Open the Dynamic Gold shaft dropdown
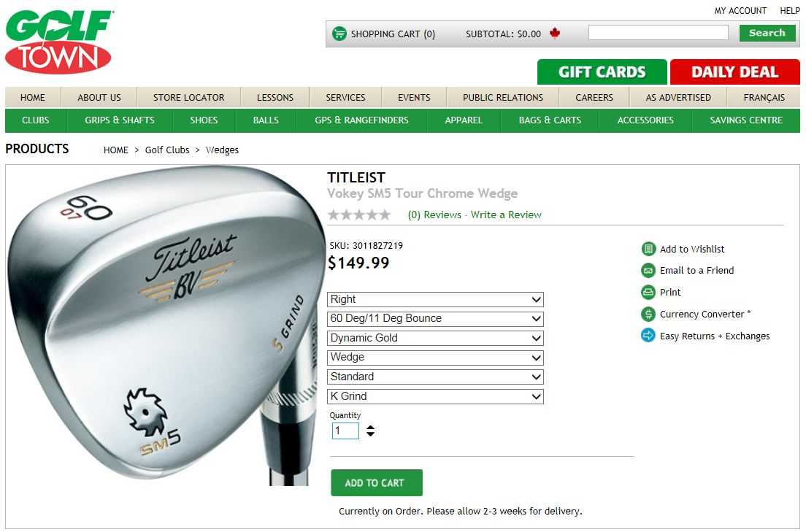The height and width of the screenshot is (532, 806). (x=435, y=338)
